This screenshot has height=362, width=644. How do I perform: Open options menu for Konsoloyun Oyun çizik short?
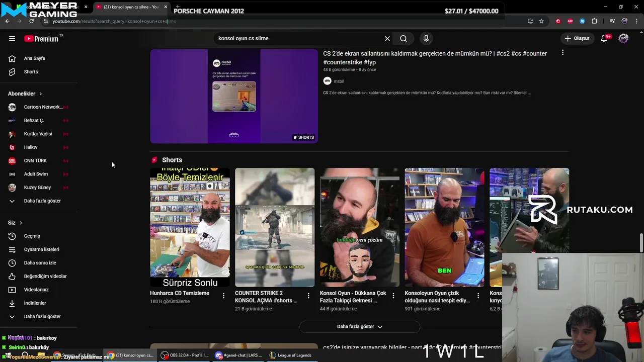pos(478,296)
